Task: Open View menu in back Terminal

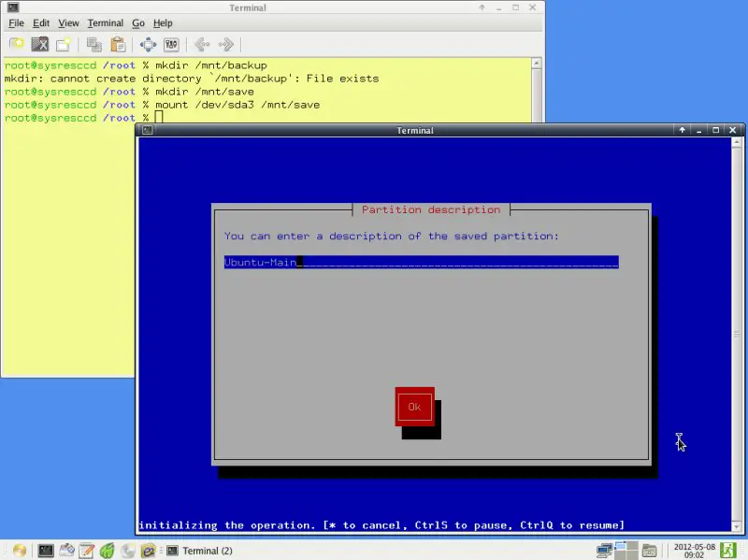Action: pos(68,22)
